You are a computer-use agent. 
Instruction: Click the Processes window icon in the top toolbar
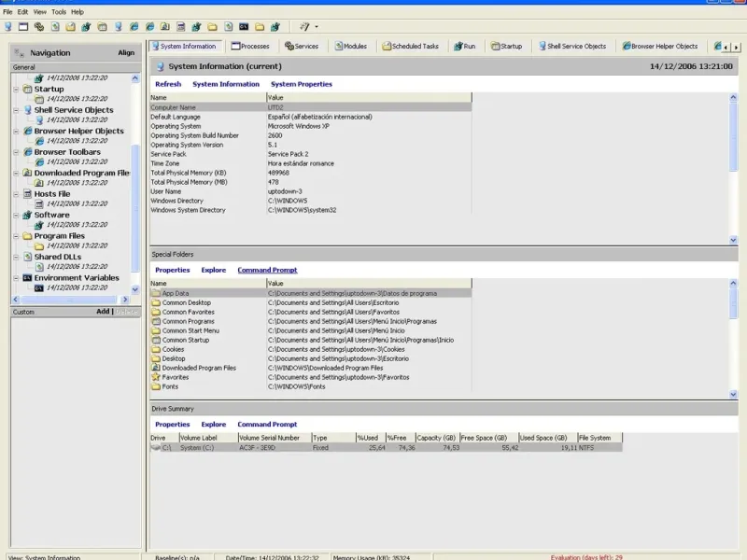pos(23,26)
